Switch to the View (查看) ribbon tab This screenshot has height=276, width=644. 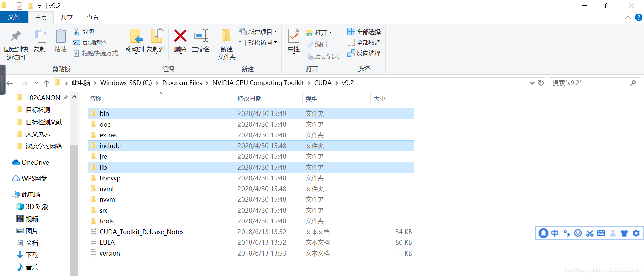tap(93, 18)
